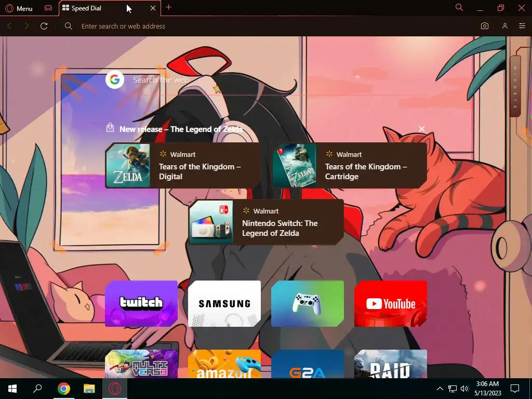The image size is (532, 399).
Task: Open Tears of the Kingdom Digital card
Action: pyautogui.click(x=183, y=166)
